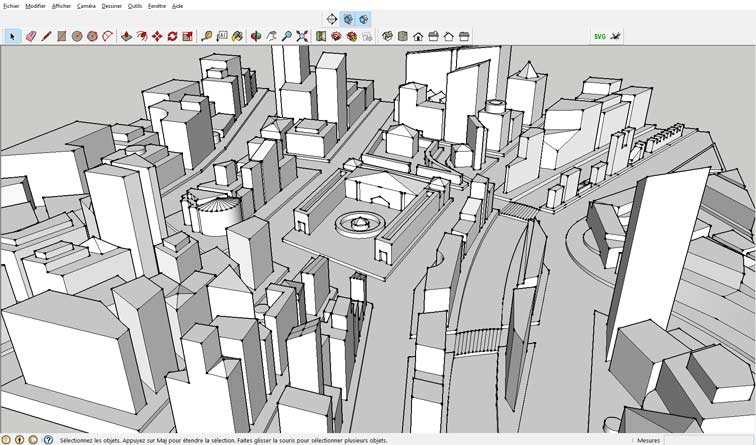Open the Dessiner menu

[x=112, y=6]
